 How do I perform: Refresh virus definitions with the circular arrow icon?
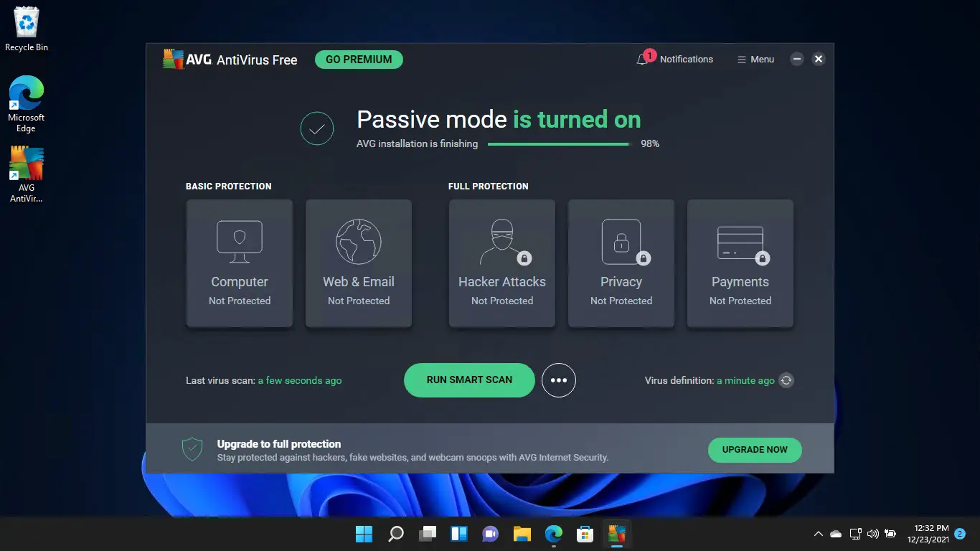[786, 380]
